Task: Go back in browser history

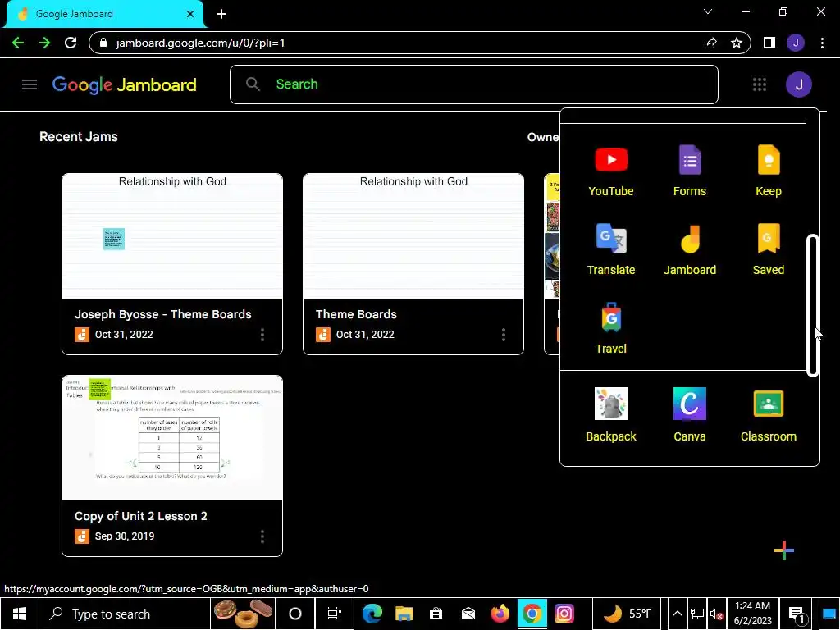Action: point(18,43)
